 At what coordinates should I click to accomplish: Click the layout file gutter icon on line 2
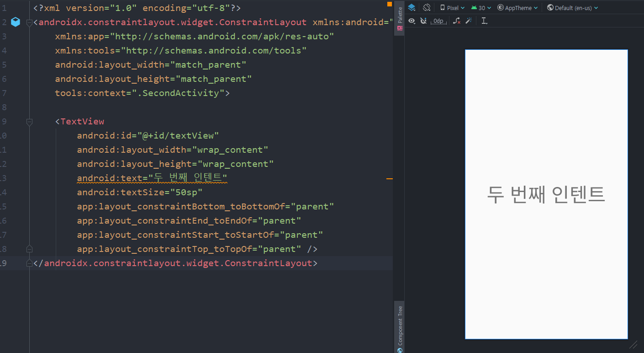16,22
